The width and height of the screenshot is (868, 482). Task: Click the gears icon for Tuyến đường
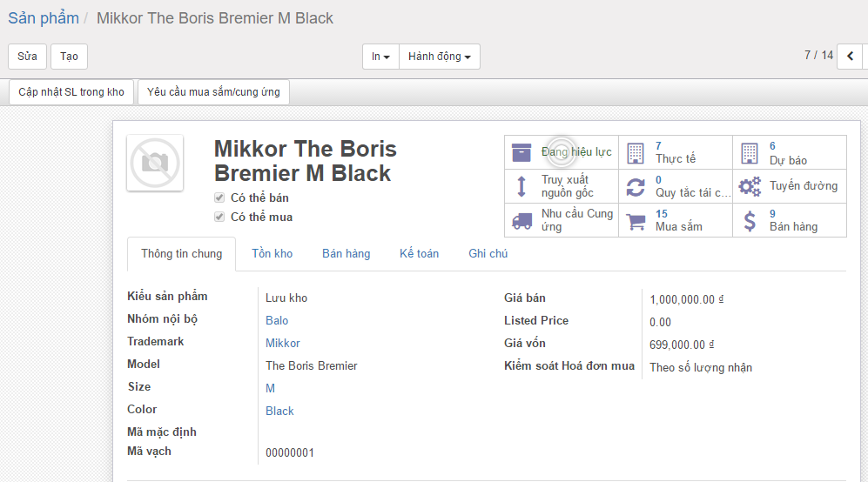[x=750, y=186]
